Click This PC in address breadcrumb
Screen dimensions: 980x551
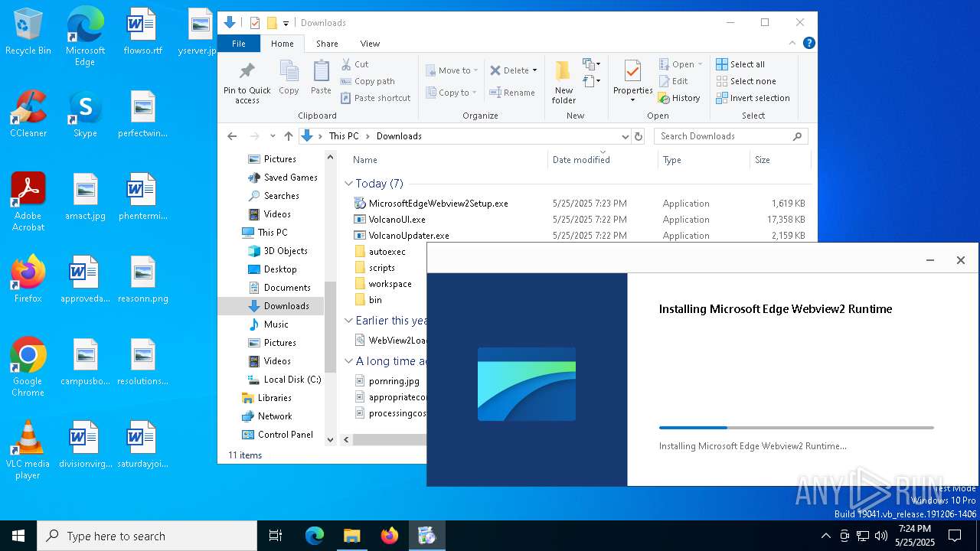[344, 136]
